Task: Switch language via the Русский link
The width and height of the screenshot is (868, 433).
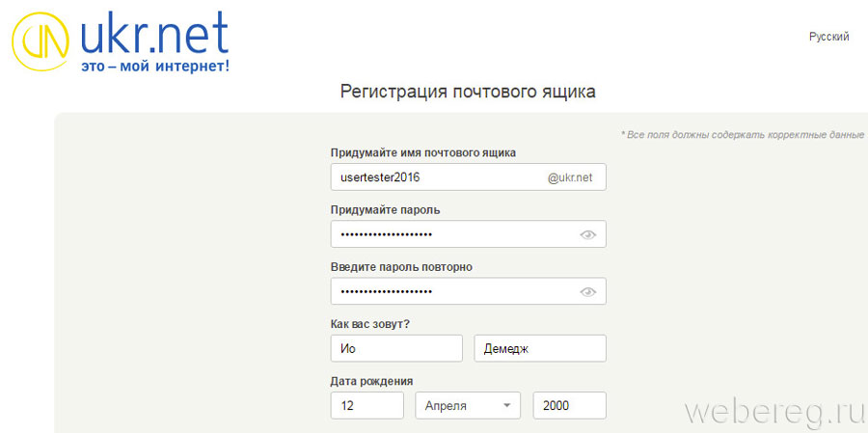Action: pos(828,37)
